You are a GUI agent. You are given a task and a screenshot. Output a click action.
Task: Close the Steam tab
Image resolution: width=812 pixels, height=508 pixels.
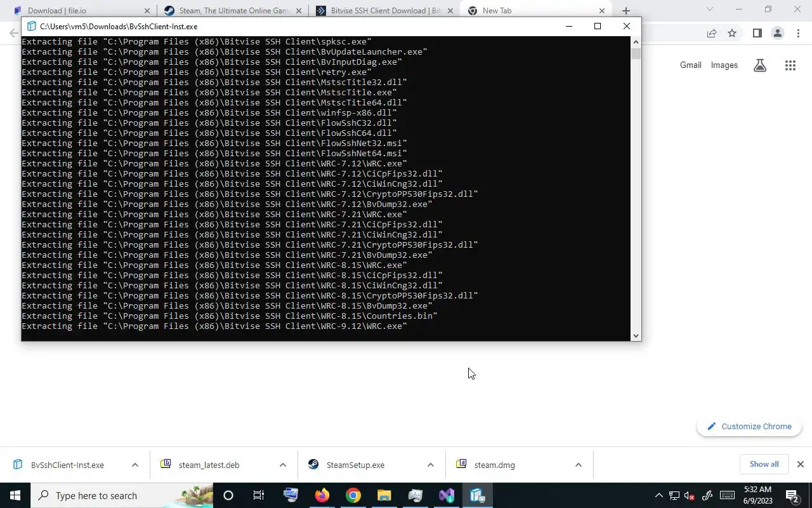point(299,11)
